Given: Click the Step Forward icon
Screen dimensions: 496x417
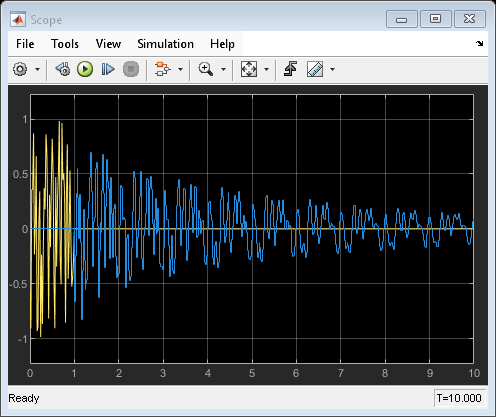Looking at the screenshot, I should click(108, 69).
